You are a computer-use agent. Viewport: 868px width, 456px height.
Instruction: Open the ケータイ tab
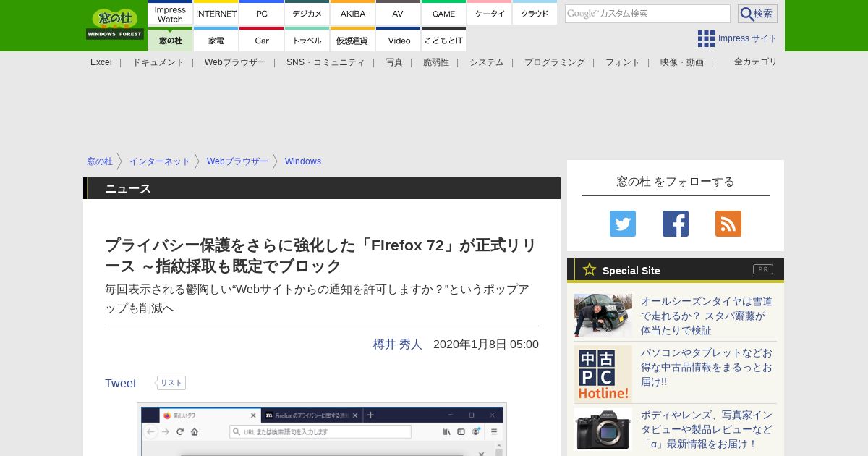(x=490, y=13)
